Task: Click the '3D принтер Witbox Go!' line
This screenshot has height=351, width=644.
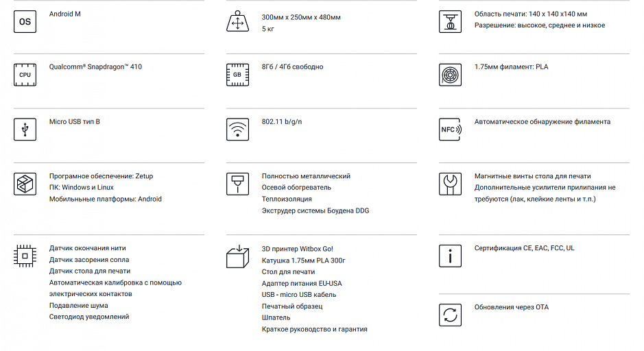Action: (x=298, y=249)
